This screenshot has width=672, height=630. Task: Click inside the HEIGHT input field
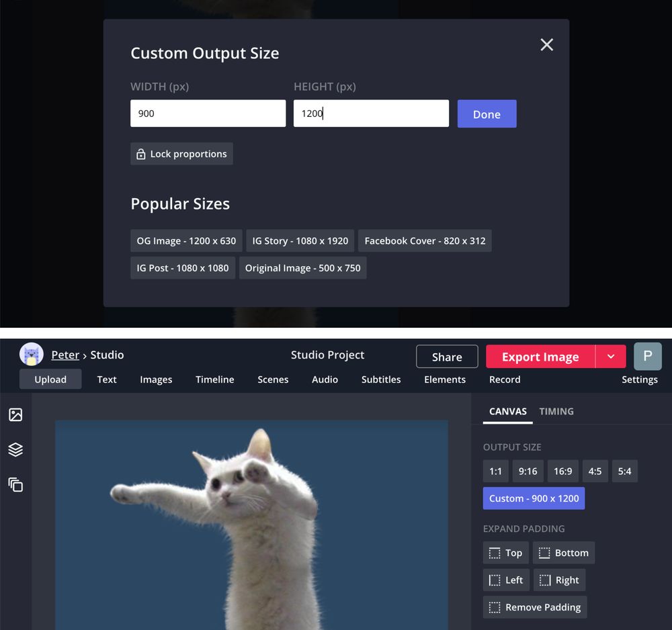click(370, 113)
